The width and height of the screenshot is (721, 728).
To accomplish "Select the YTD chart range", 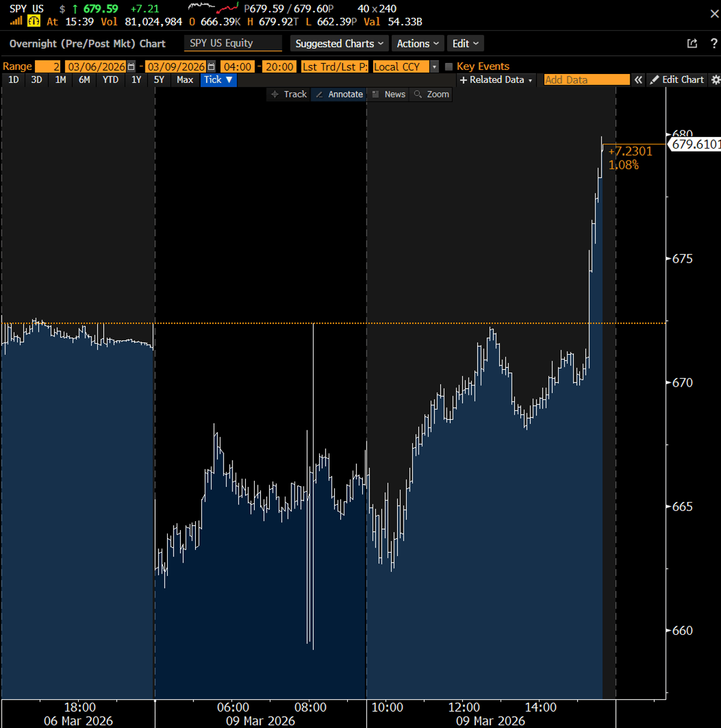I will click(110, 79).
